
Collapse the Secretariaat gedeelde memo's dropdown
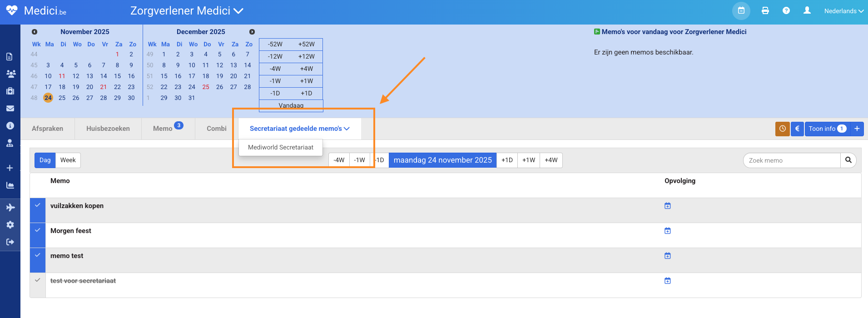tap(299, 129)
